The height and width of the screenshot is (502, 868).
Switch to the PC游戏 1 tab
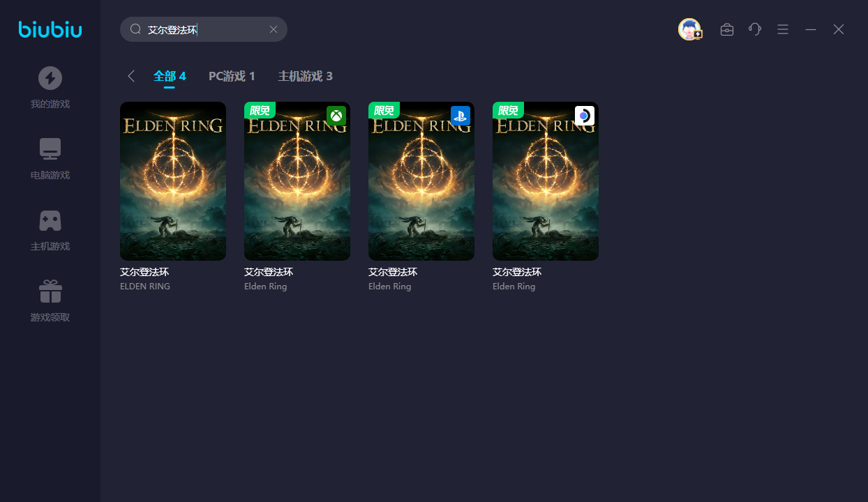(x=232, y=76)
